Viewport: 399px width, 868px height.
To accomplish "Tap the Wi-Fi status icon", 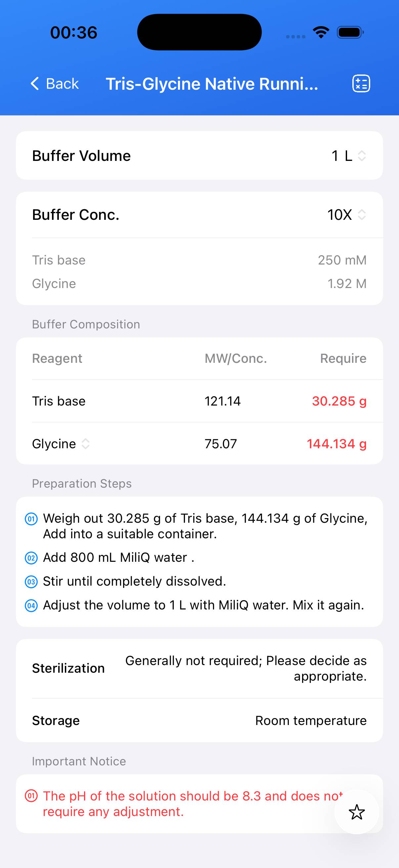I will (321, 32).
